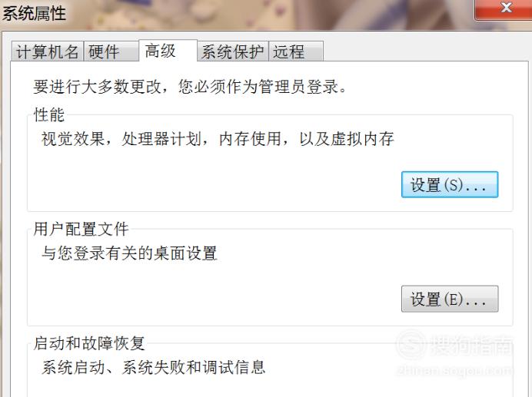Switch to the 计算机名 tab

47,52
